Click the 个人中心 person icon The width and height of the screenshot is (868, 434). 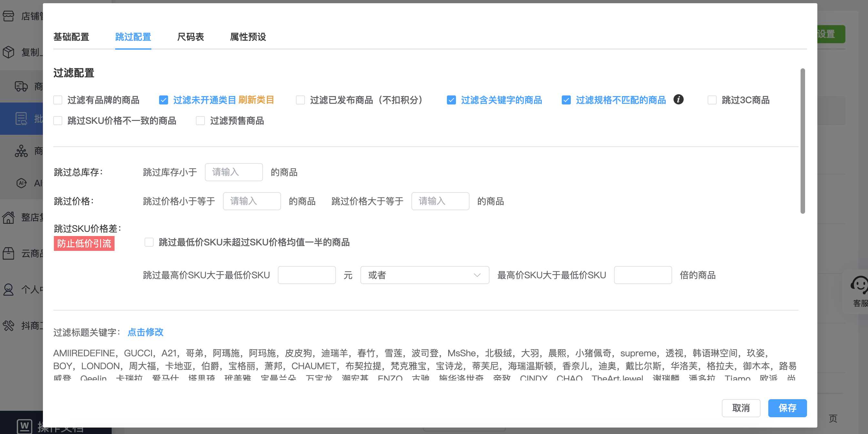coord(8,290)
